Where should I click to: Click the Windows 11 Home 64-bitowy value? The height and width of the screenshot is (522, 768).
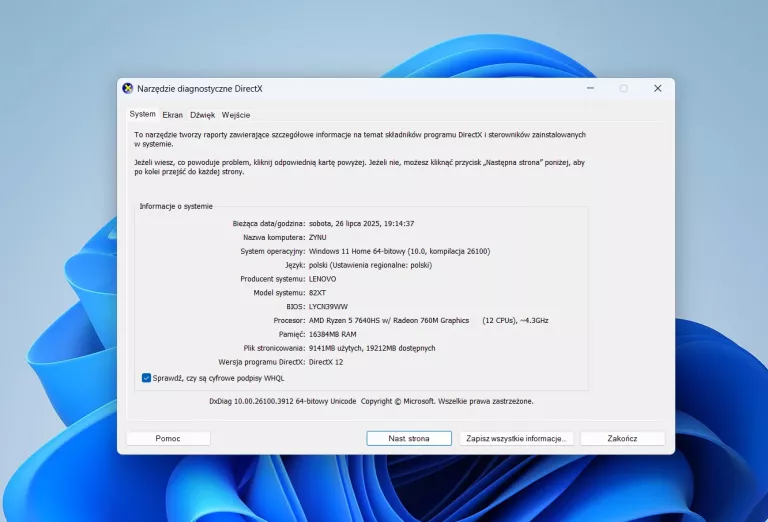[x=399, y=251]
